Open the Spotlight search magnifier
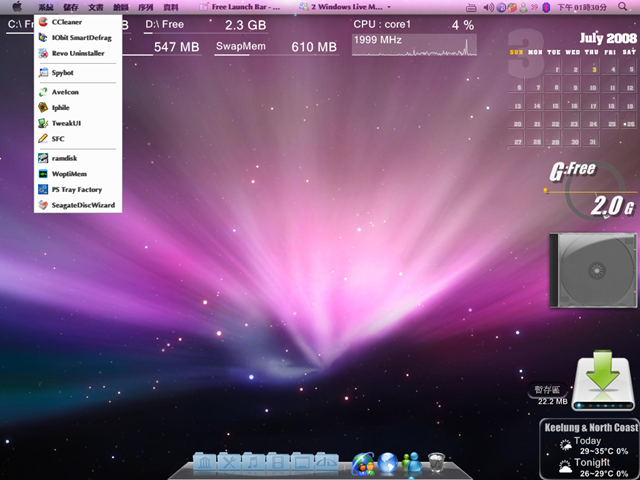 coord(622,6)
